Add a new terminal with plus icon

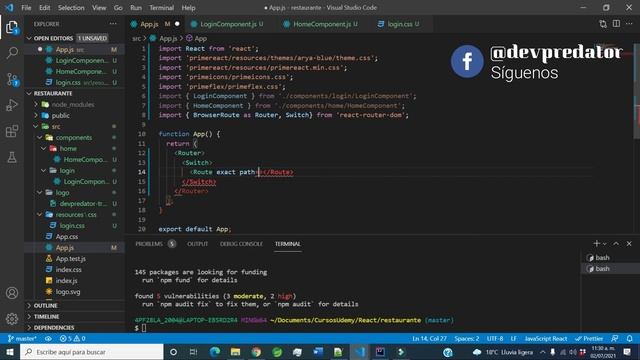(596, 244)
